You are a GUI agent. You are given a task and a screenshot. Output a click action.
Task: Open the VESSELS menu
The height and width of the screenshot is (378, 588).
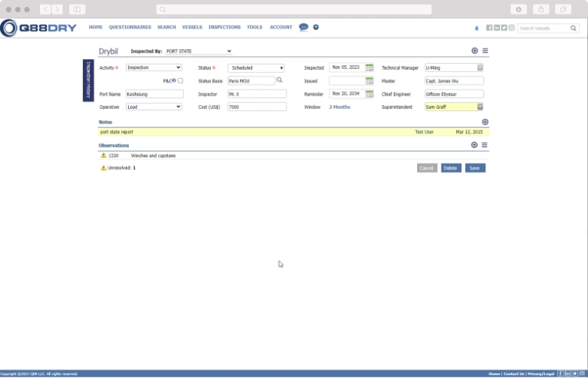192,27
